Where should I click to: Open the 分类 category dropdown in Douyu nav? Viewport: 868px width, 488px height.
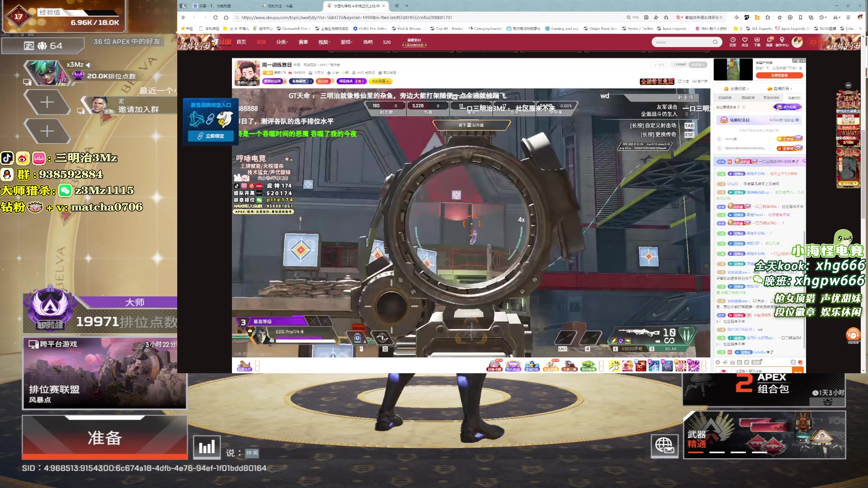click(x=281, y=42)
